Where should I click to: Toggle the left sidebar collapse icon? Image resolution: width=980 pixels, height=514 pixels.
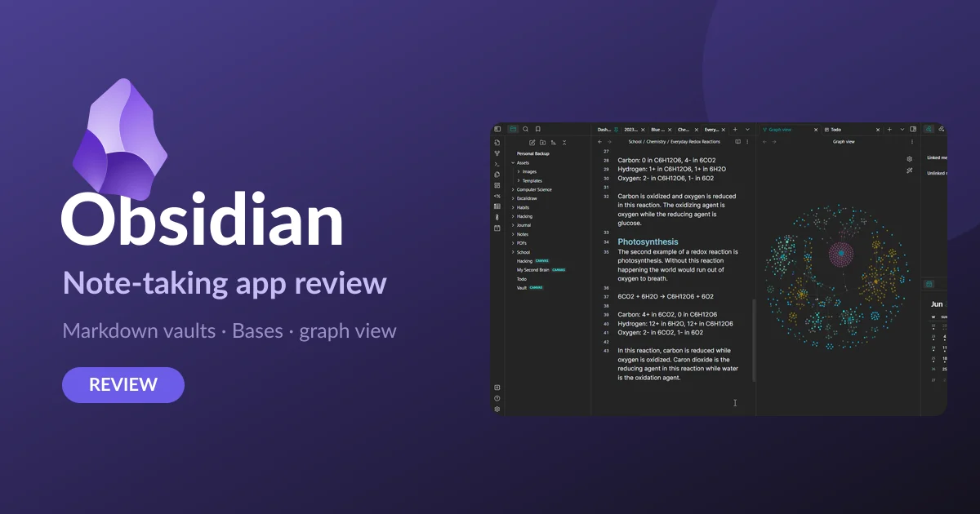497,129
